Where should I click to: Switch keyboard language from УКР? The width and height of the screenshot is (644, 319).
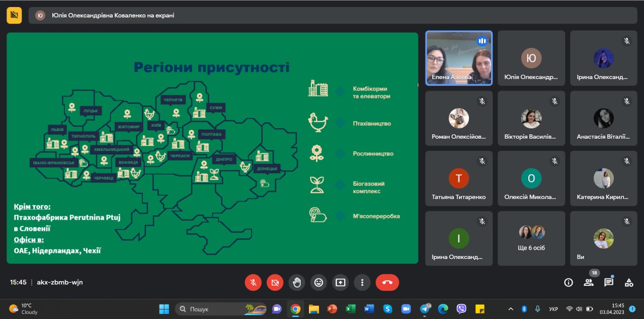click(552, 308)
